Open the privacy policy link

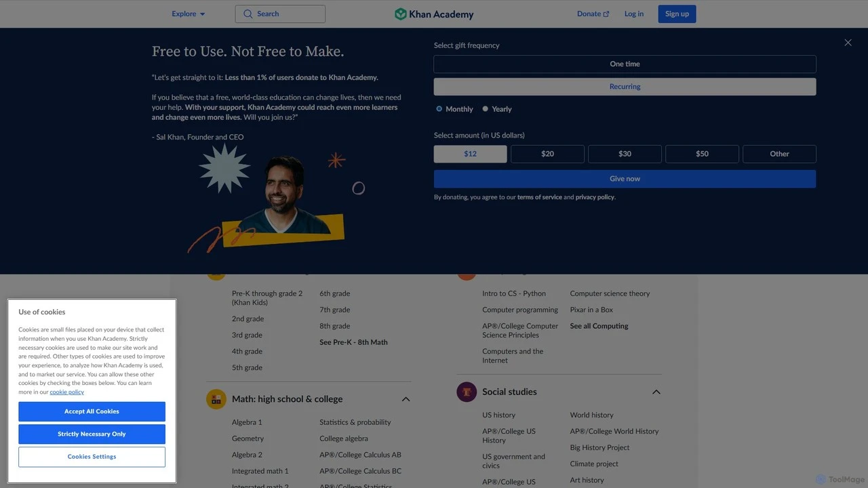[595, 197]
